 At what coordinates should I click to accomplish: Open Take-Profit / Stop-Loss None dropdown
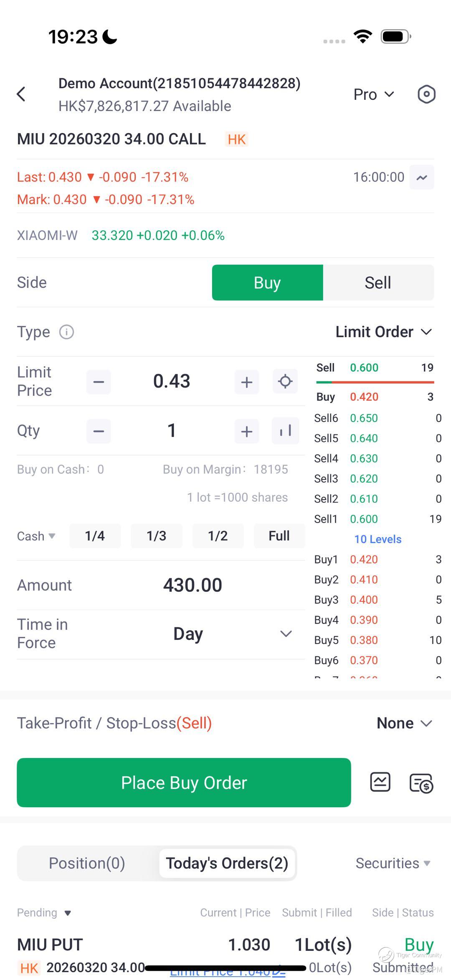pyautogui.click(x=404, y=723)
